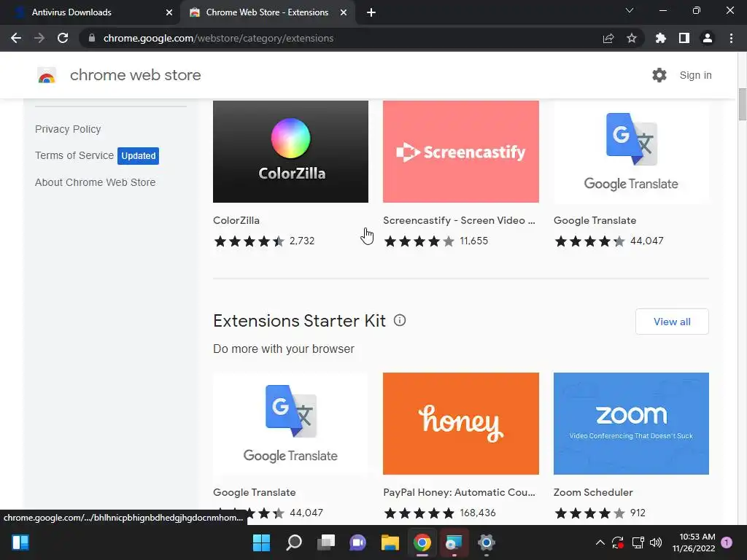
Task: Sign in to Chrome Web Store
Action: tap(695, 75)
